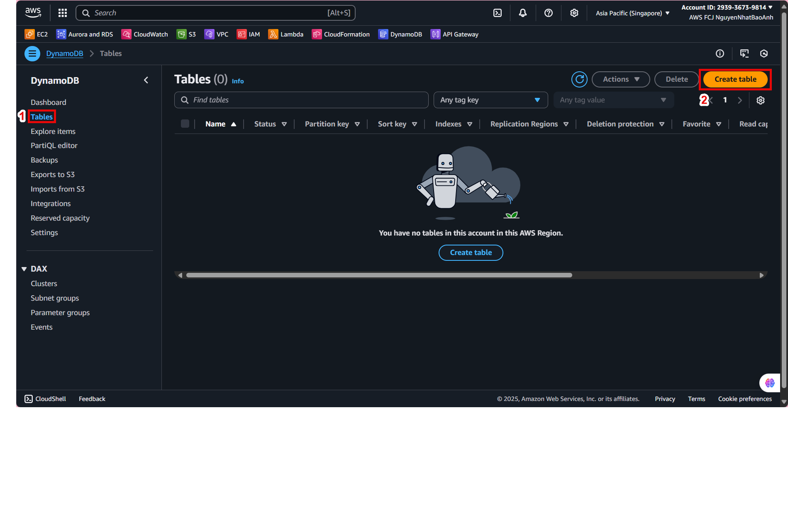This screenshot has height=532, width=788.
Task: Open the Lambda shortcut in favorites bar
Action: 285,34
